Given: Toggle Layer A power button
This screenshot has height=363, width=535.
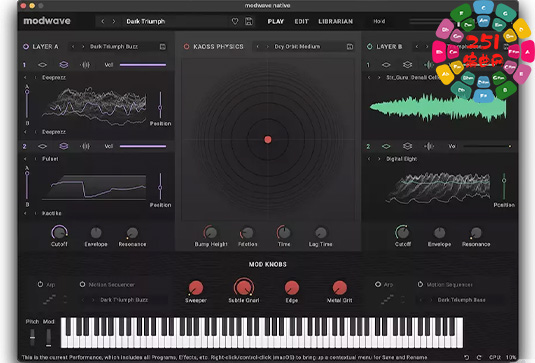Looking at the screenshot, I should coord(26,47).
